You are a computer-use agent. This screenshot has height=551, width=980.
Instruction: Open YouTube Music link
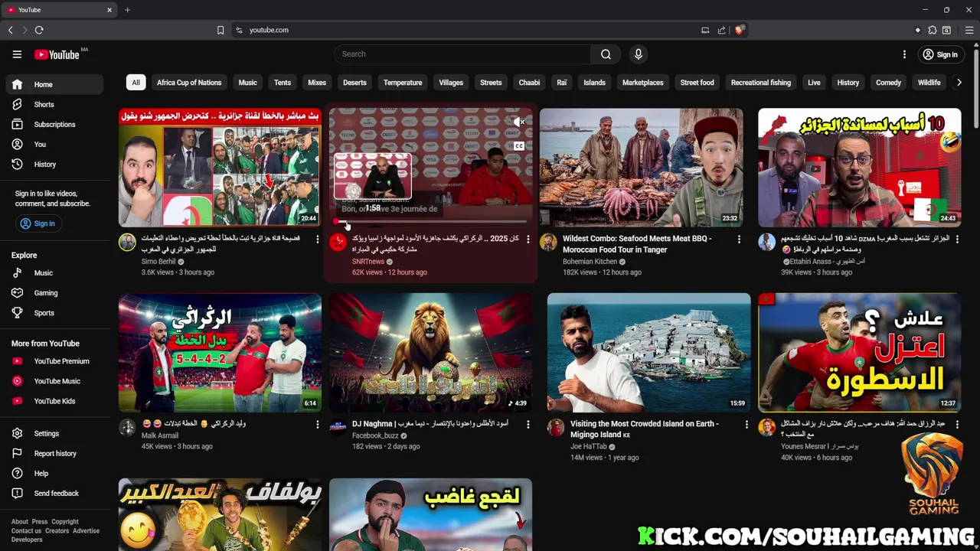[54, 381]
